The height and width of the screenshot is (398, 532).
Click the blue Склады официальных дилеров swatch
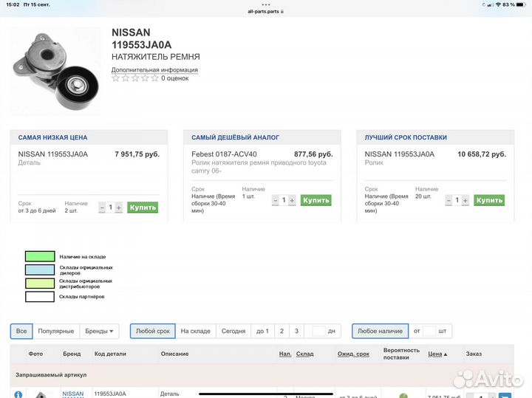(x=40, y=270)
